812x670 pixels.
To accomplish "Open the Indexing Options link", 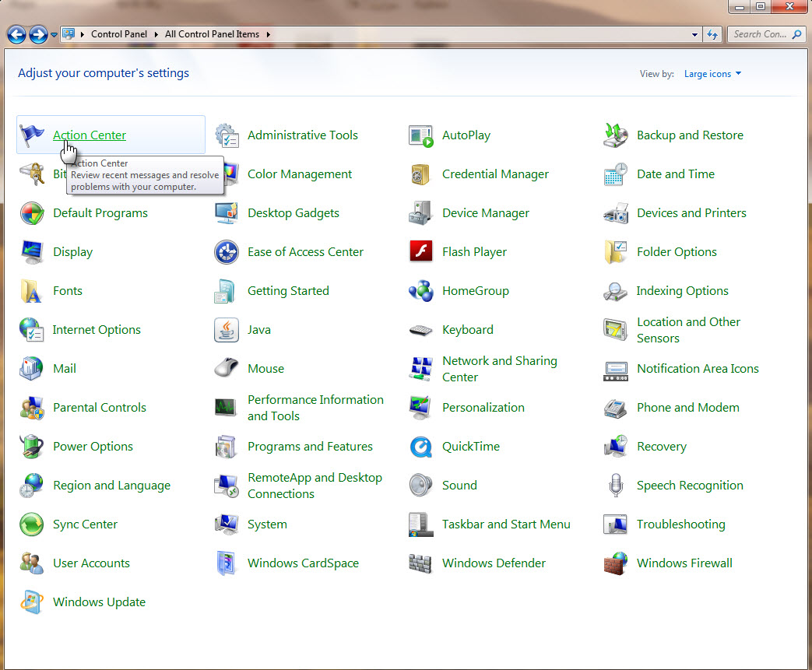I will point(682,291).
